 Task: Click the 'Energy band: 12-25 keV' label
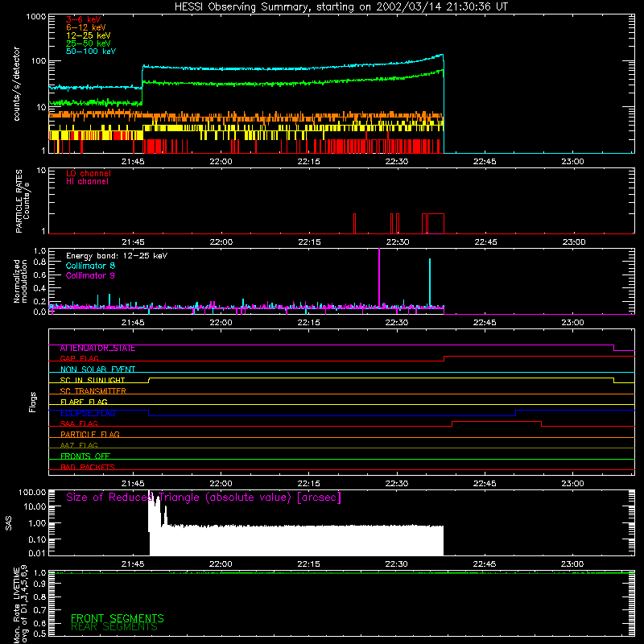[117, 256]
